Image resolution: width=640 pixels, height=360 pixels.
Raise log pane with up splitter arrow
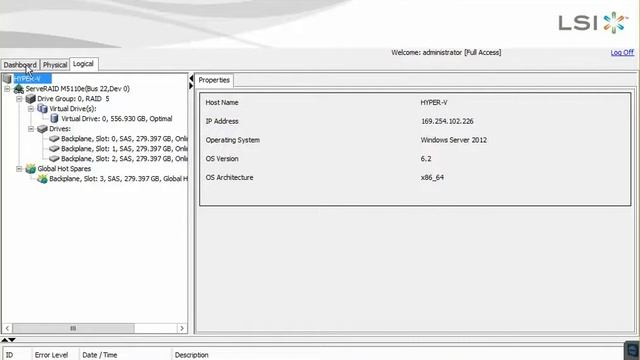coord(4,340)
